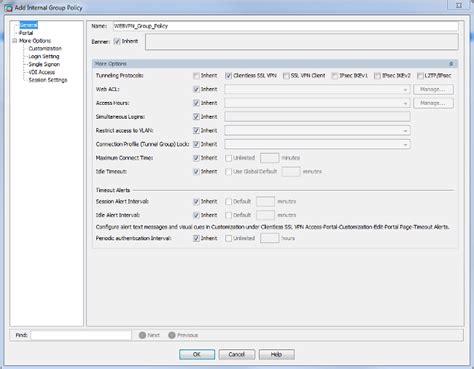The image size is (474, 369).
Task: Check Unlimited for Maximum Connect Time
Action: click(x=228, y=158)
